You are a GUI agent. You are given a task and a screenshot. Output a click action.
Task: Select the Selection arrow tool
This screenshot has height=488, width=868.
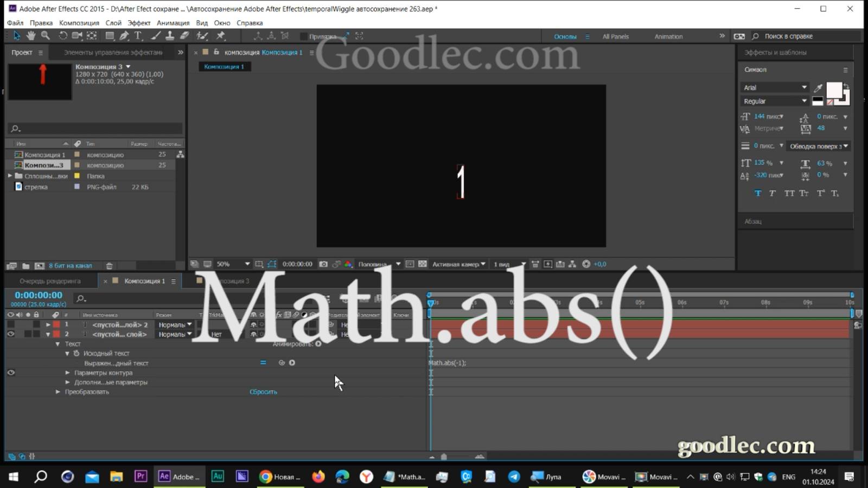click(x=16, y=36)
